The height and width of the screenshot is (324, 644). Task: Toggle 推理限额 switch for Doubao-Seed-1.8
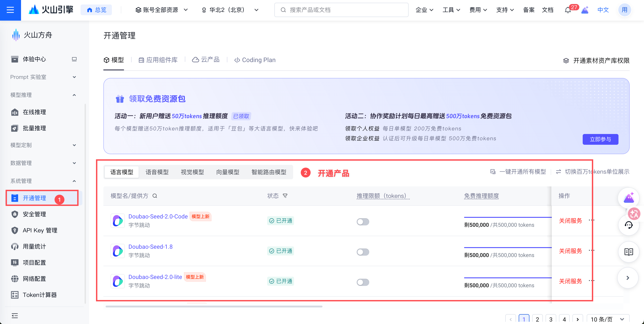[x=363, y=252]
